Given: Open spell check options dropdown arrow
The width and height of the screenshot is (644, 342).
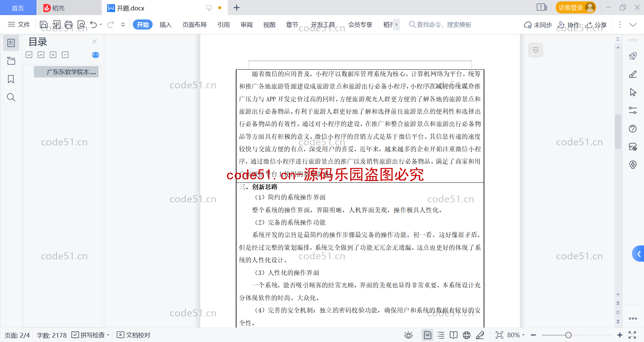Looking at the screenshot, I should click(108, 335).
